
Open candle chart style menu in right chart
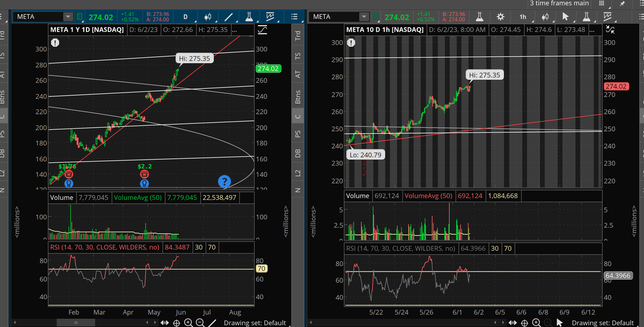pos(546,17)
